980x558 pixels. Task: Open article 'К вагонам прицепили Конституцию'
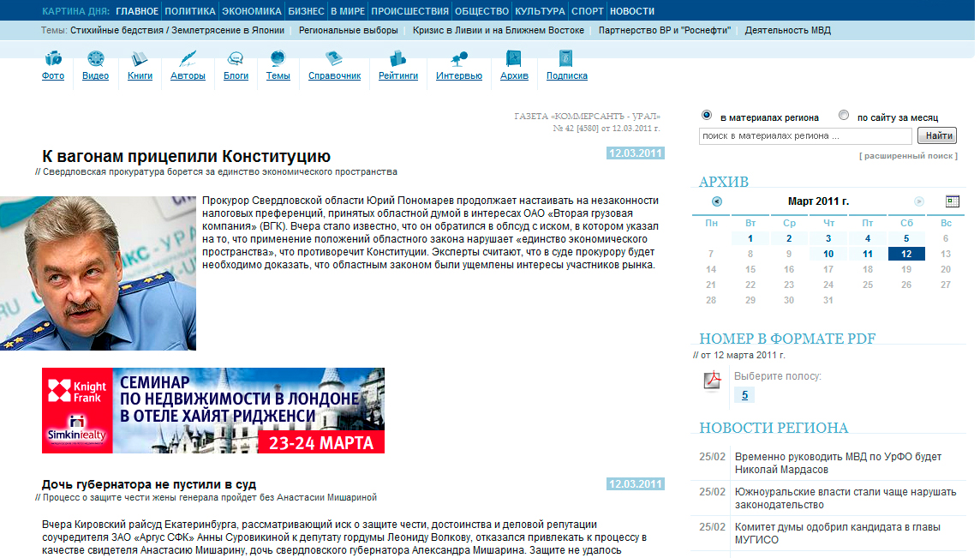pyautogui.click(x=186, y=156)
